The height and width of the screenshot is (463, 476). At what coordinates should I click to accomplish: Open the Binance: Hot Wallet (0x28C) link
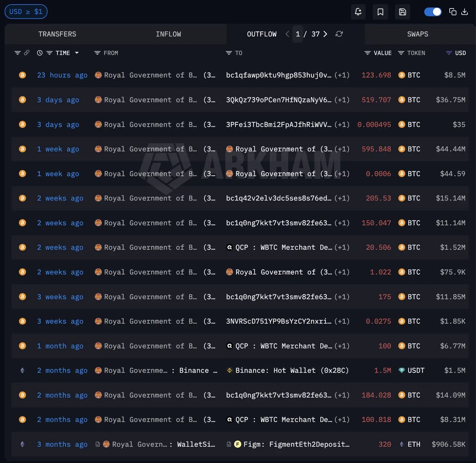(x=292, y=371)
